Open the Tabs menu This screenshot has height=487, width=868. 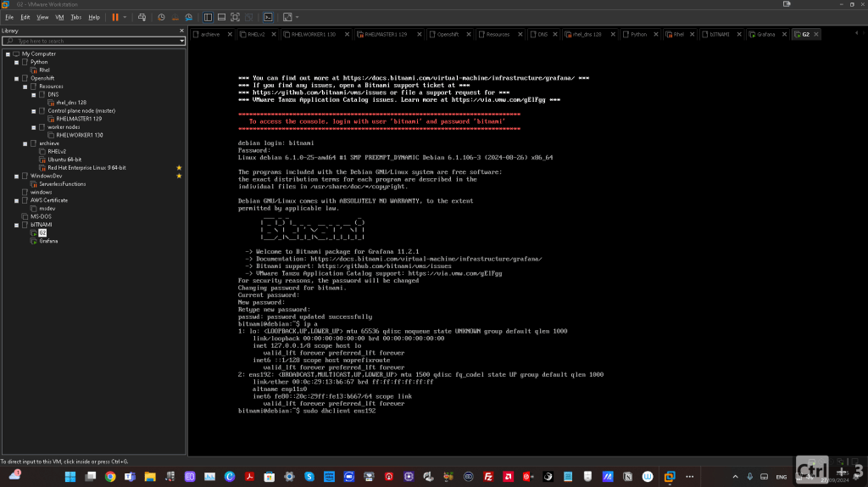point(75,17)
